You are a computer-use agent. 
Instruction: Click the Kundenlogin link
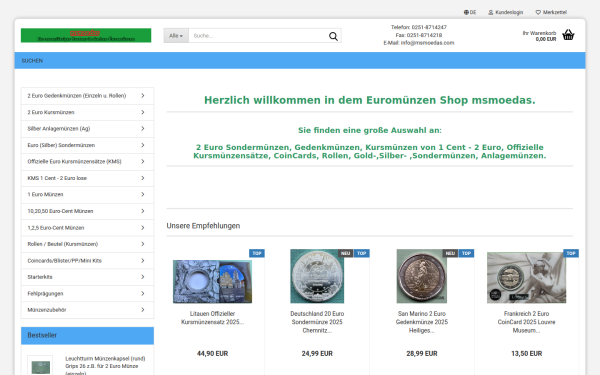point(509,12)
